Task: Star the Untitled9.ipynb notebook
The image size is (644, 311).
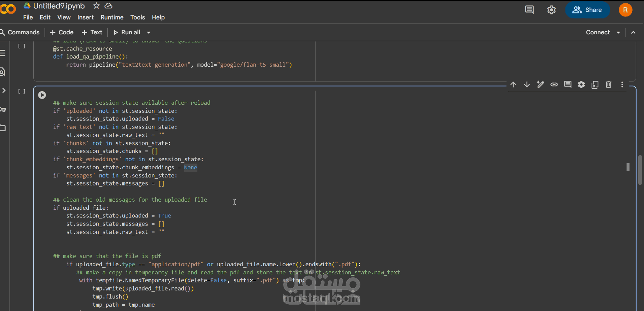Action: click(x=96, y=6)
